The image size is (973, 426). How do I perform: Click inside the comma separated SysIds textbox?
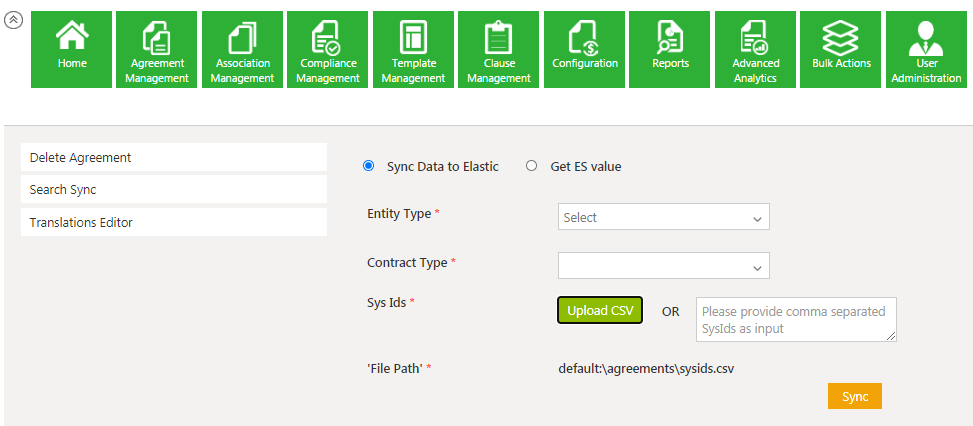click(795, 319)
